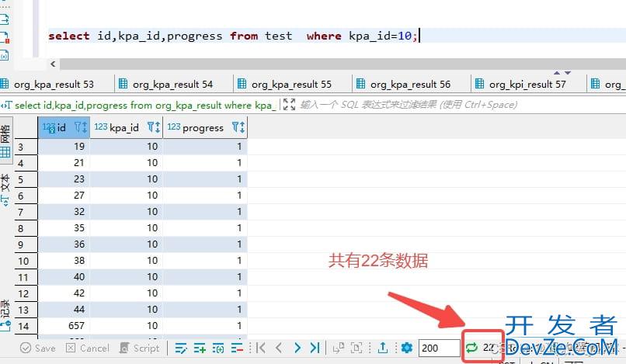Open filter sort menu on kpa_id column

click(153, 127)
